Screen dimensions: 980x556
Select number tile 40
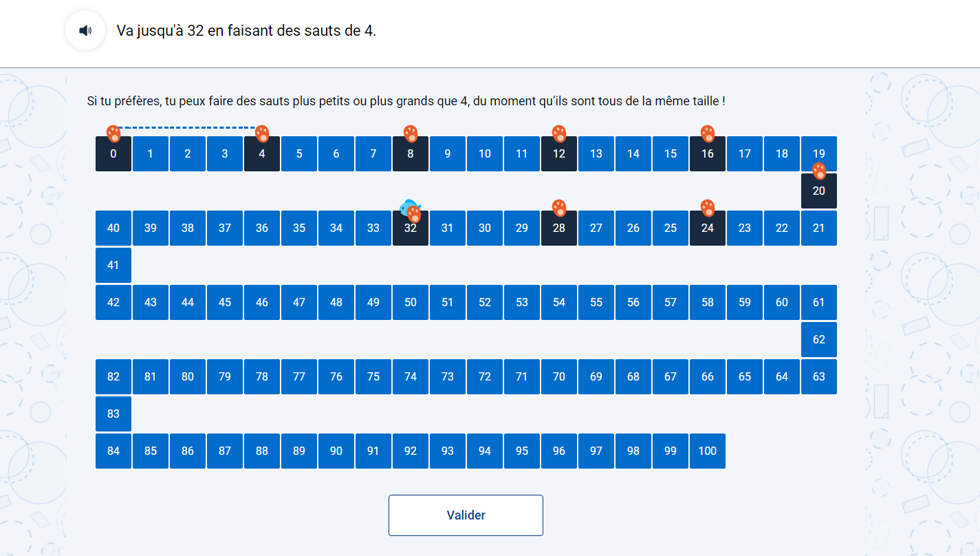(113, 228)
